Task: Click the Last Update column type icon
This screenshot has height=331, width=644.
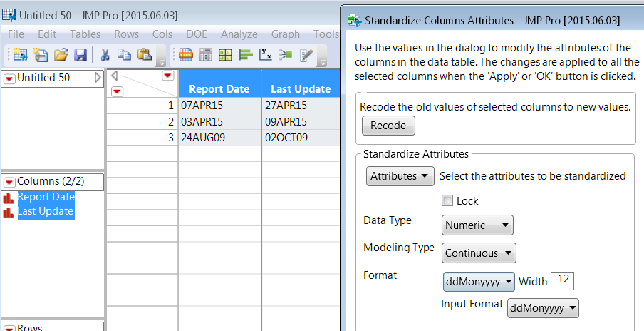Action: pos(9,212)
